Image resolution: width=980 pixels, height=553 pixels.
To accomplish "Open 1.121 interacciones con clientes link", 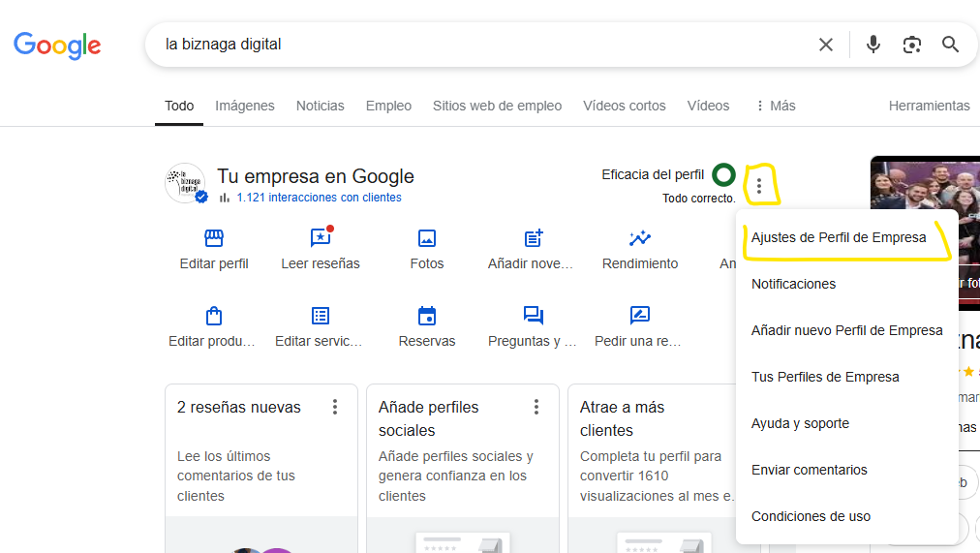I will pos(319,198).
